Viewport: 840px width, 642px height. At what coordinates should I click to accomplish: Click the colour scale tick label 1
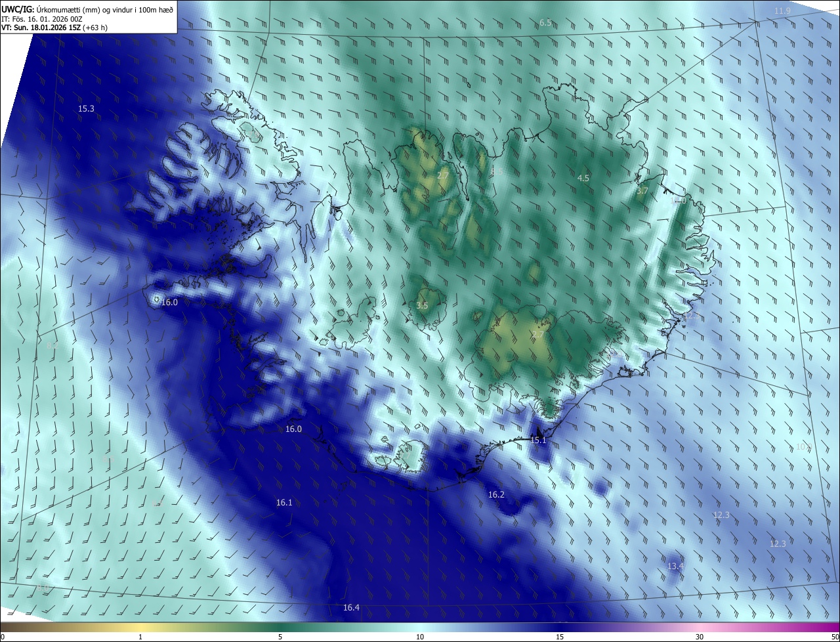click(140, 637)
